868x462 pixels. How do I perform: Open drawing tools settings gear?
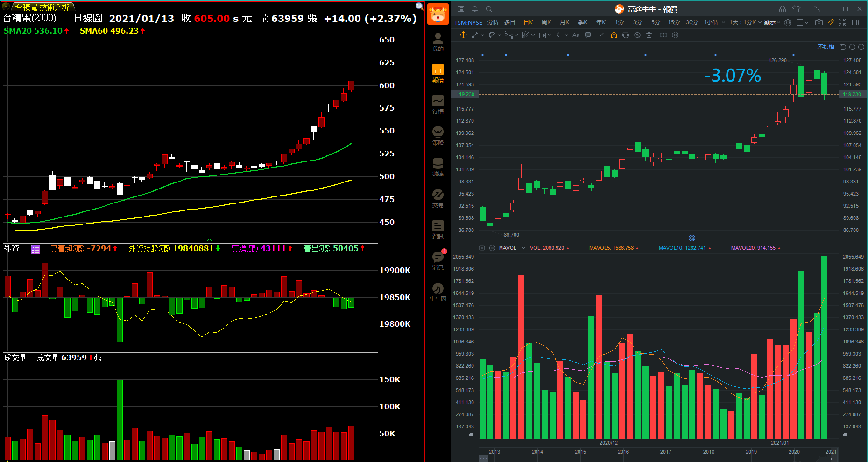pyautogui.click(x=675, y=35)
